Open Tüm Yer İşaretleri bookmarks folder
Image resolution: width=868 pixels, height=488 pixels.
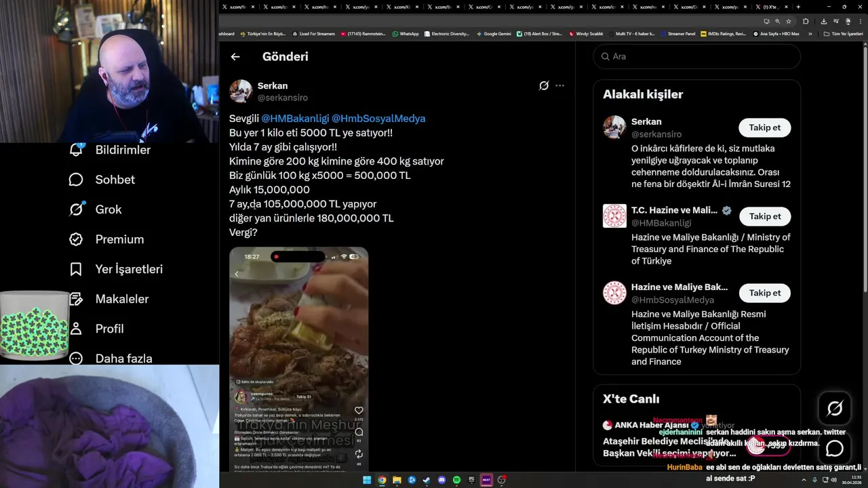pyautogui.click(x=843, y=34)
